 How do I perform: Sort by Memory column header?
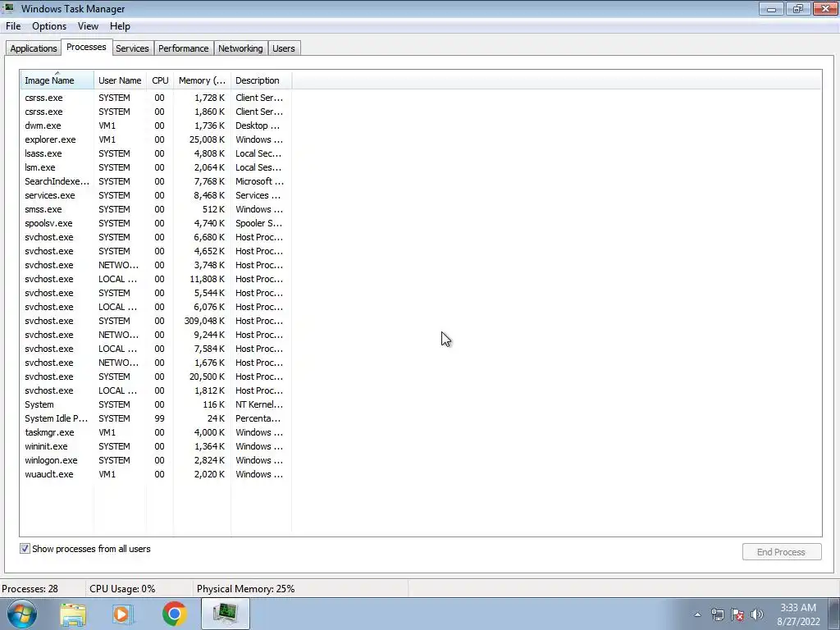[202, 80]
